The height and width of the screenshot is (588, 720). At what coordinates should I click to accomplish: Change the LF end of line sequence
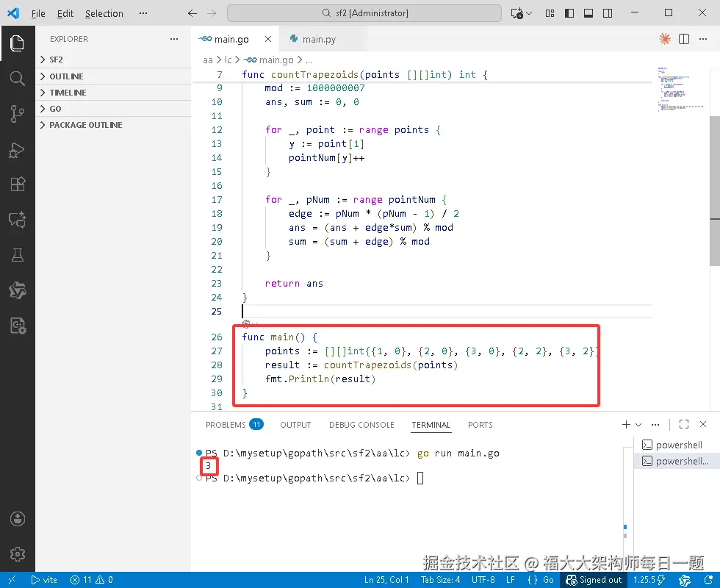511,580
